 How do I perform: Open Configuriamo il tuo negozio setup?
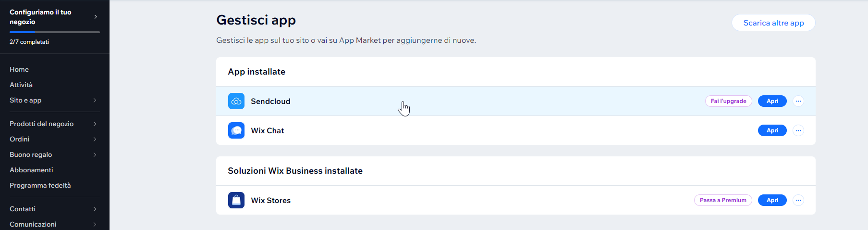(x=54, y=17)
